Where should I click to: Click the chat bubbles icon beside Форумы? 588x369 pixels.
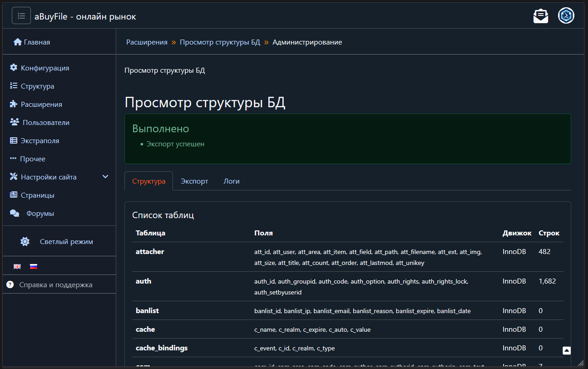15,213
